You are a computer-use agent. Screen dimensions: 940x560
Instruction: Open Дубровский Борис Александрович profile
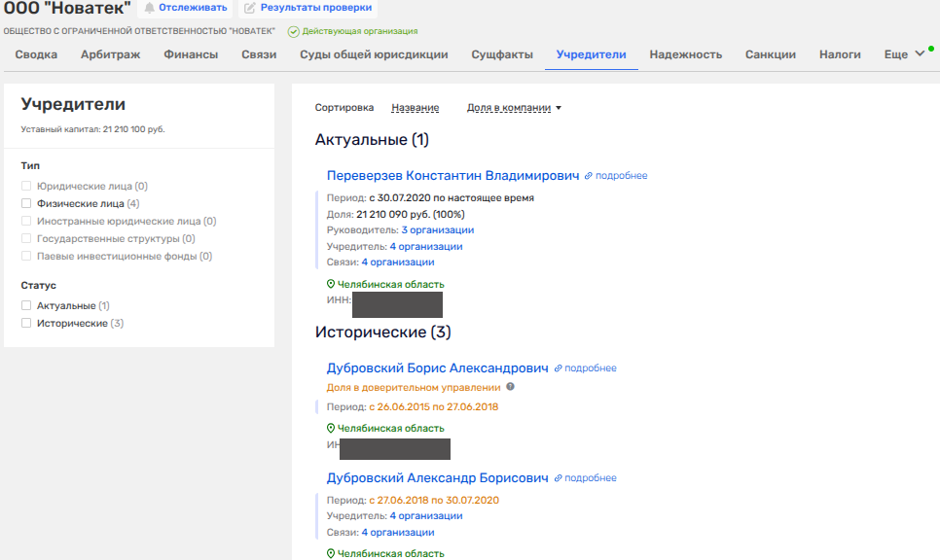click(437, 367)
